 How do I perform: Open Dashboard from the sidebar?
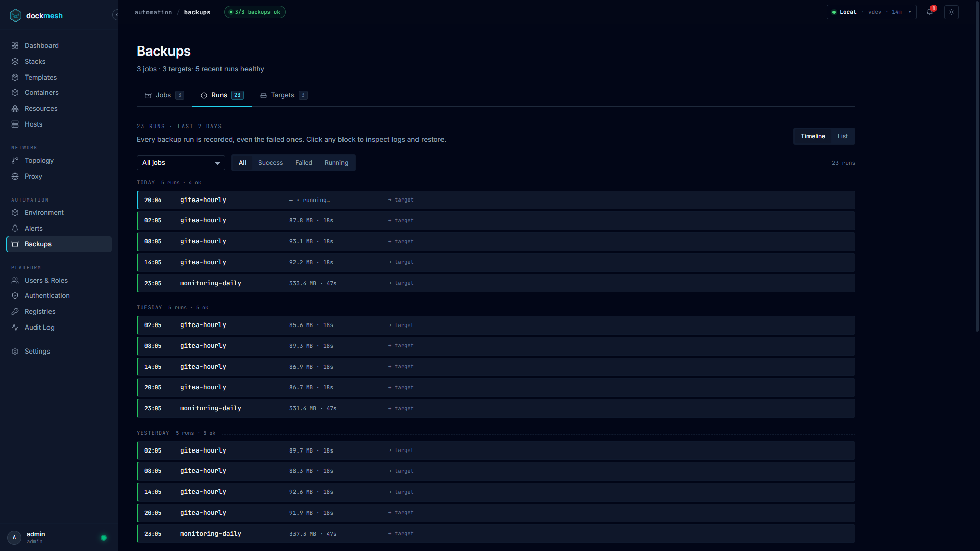coord(59,46)
